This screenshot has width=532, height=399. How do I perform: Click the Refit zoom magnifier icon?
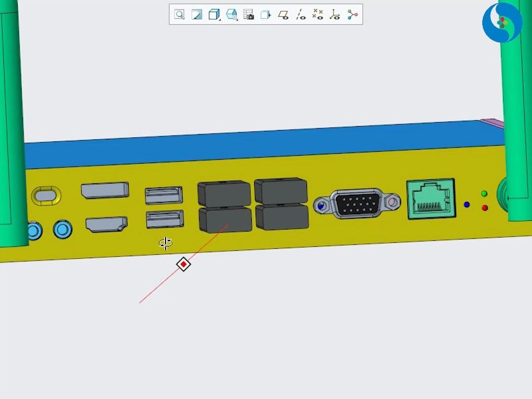(x=180, y=15)
